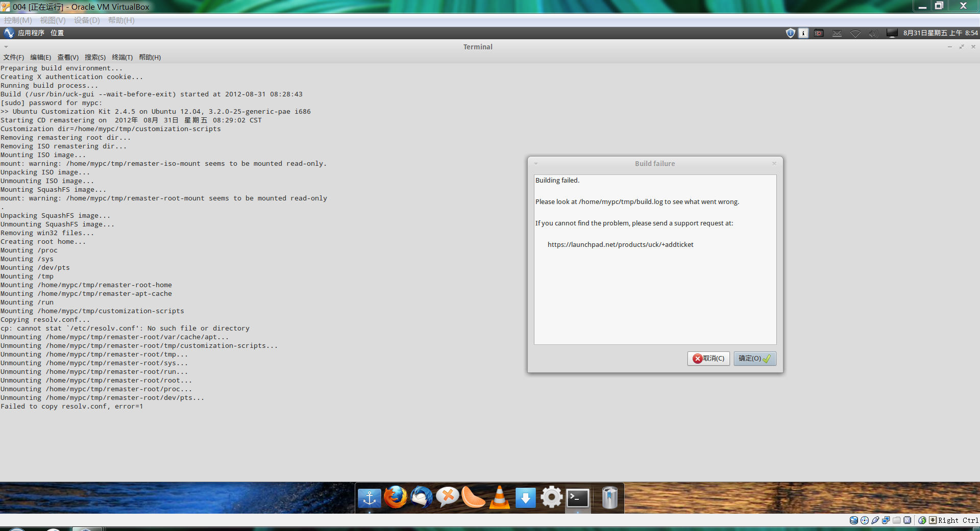The width and height of the screenshot is (980, 531).
Task: Click VirtualBox USB devices icon
Action: 875,520
